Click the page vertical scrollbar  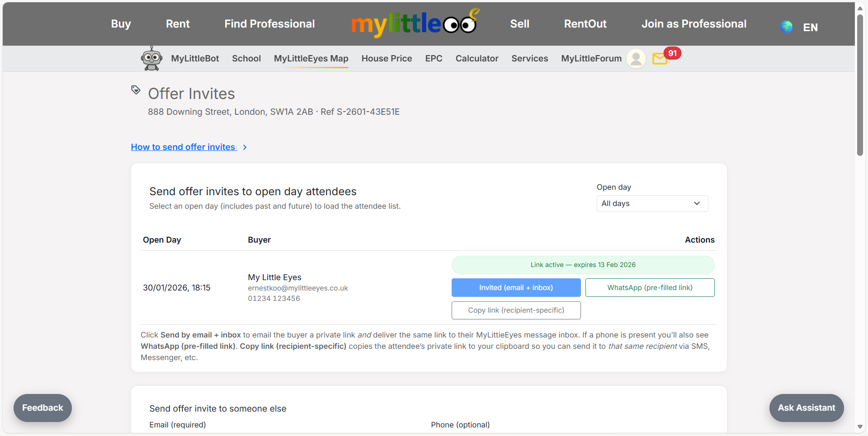(x=860, y=86)
